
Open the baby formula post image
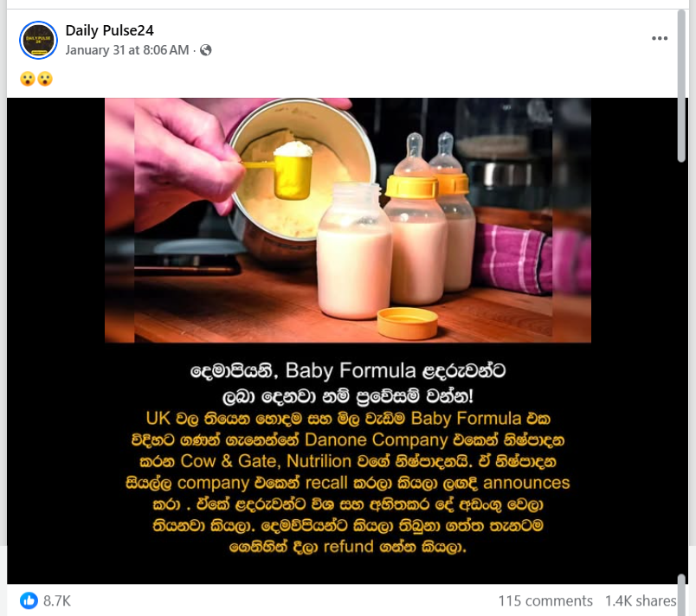click(x=347, y=341)
